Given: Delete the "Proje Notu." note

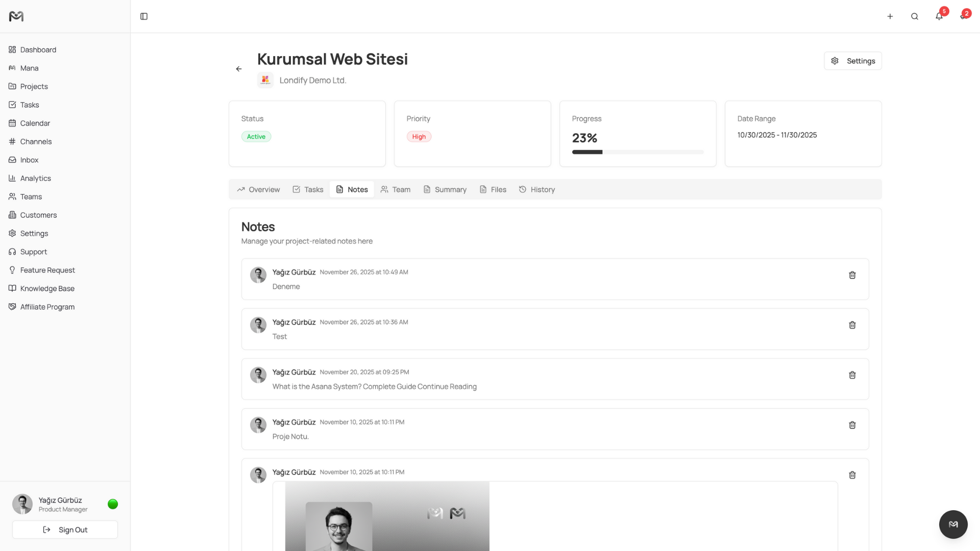Looking at the screenshot, I should pyautogui.click(x=852, y=424).
